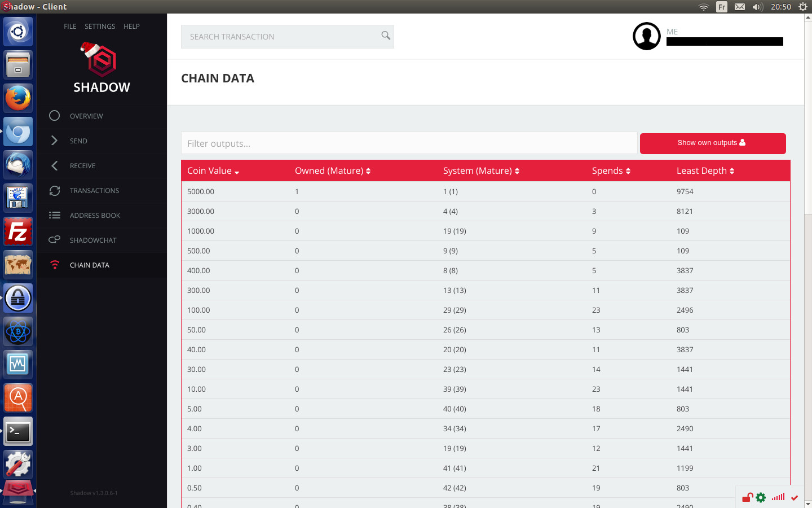Click the red checkmark sync status icon
812x508 pixels.
pos(795,498)
